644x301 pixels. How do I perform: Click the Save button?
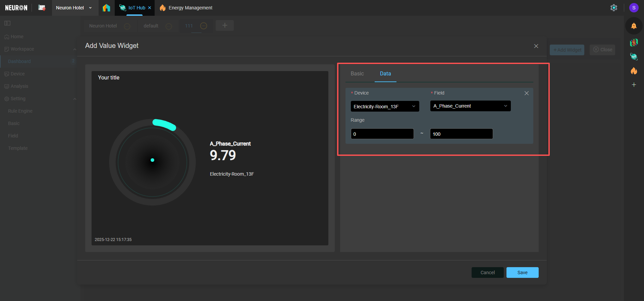pyautogui.click(x=522, y=273)
